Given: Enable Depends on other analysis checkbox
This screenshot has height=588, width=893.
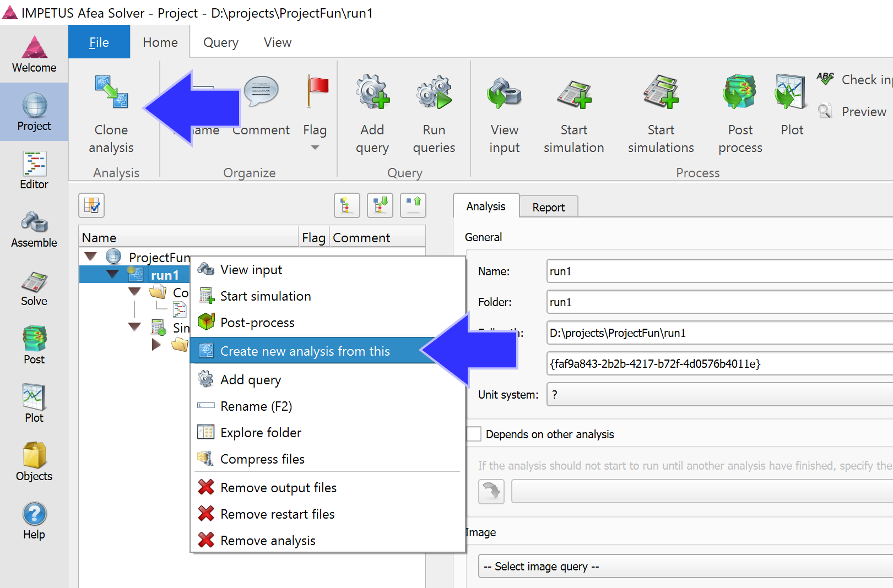Looking at the screenshot, I should click(474, 434).
